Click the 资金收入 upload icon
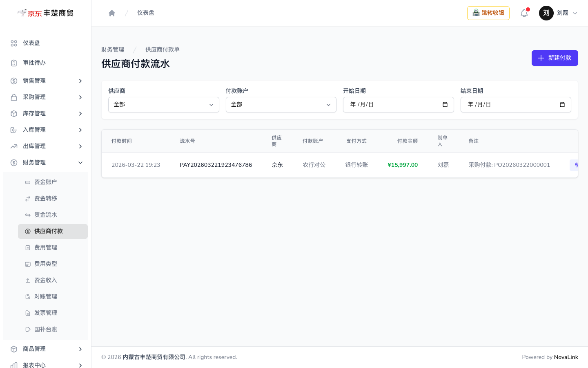588x368 pixels. 28,280
